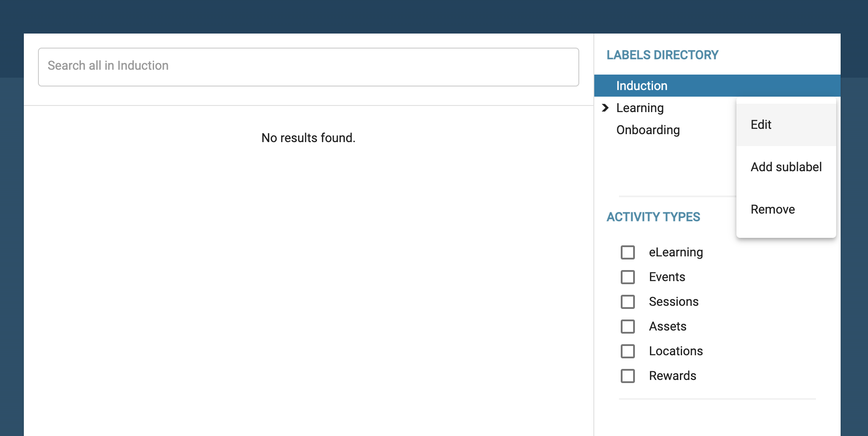Select the Locations checkbox
Viewport: 868px width, 436px height.
click(627, 351)
